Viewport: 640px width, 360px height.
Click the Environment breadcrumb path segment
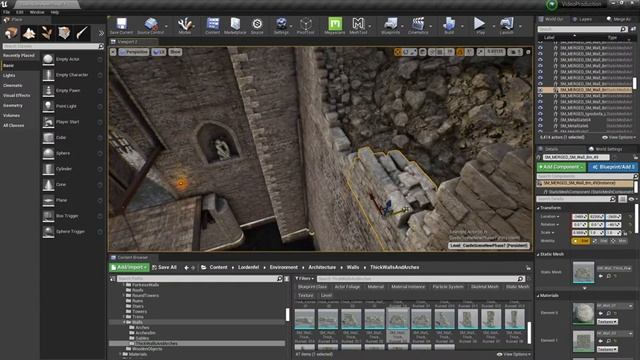pos(284,267)
